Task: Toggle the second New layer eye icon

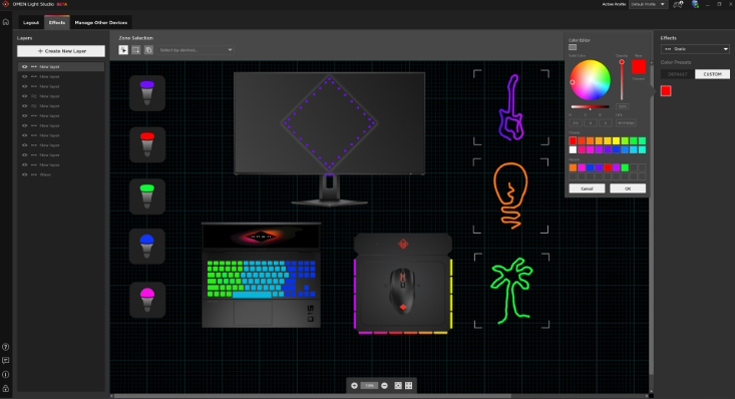Action: point(25,76)
